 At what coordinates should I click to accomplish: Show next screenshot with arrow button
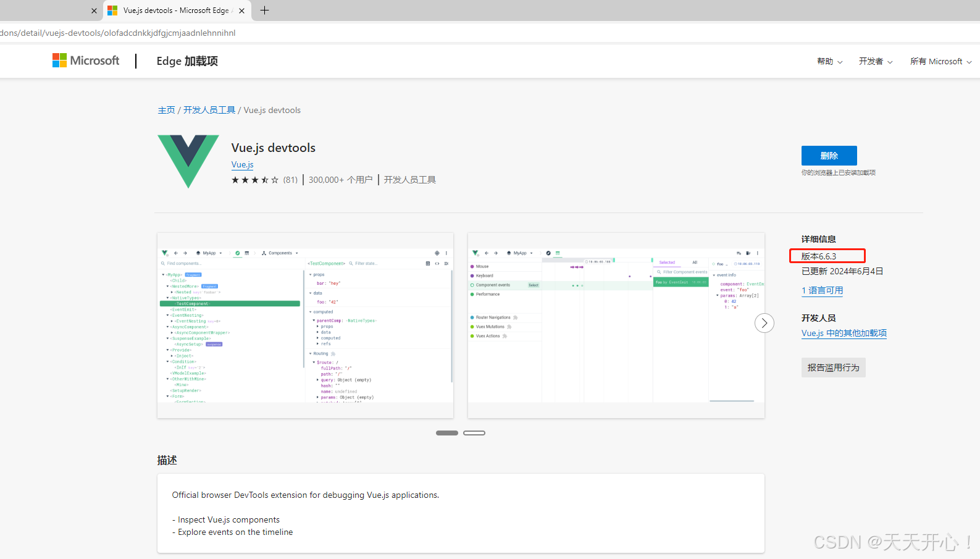[x=764, y=323]
